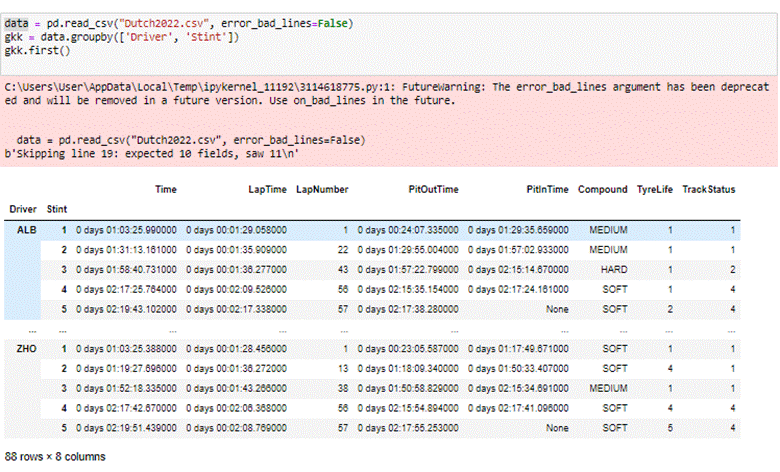Click the 'None' PitInTime in ALB stint 5
This screenshot has height=472, width=780.
557,309
